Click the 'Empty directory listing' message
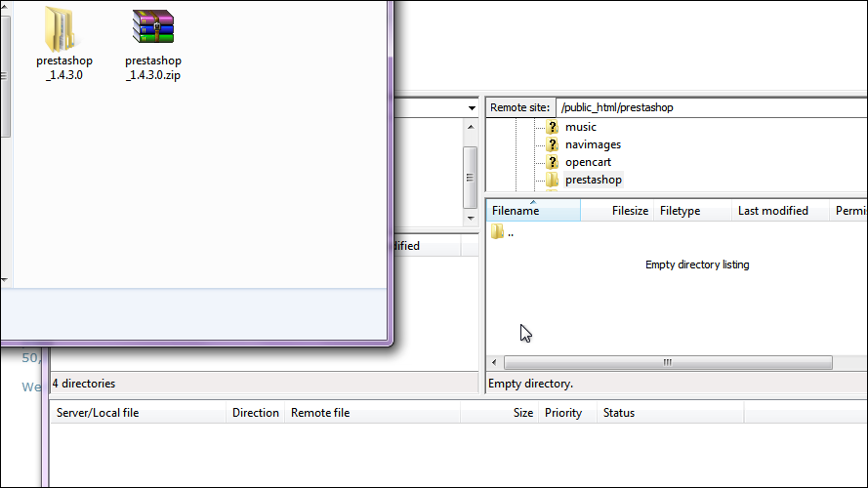The image size is (868, 488). click(x=697, y=264)
